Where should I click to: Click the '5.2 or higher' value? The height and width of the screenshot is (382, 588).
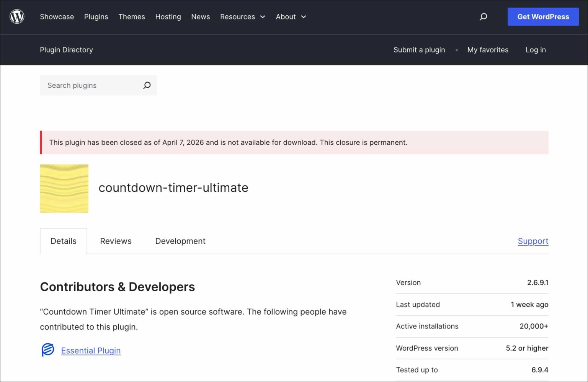(x=527, y=348)
